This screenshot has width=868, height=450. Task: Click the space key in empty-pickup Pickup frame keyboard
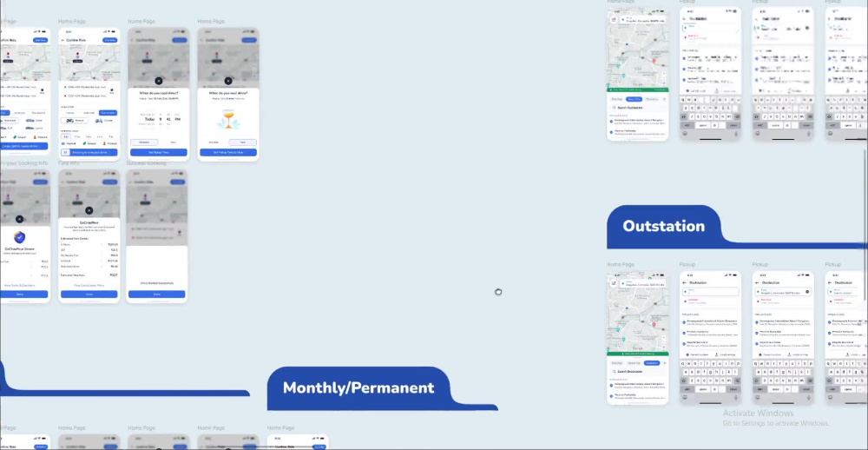703,389
